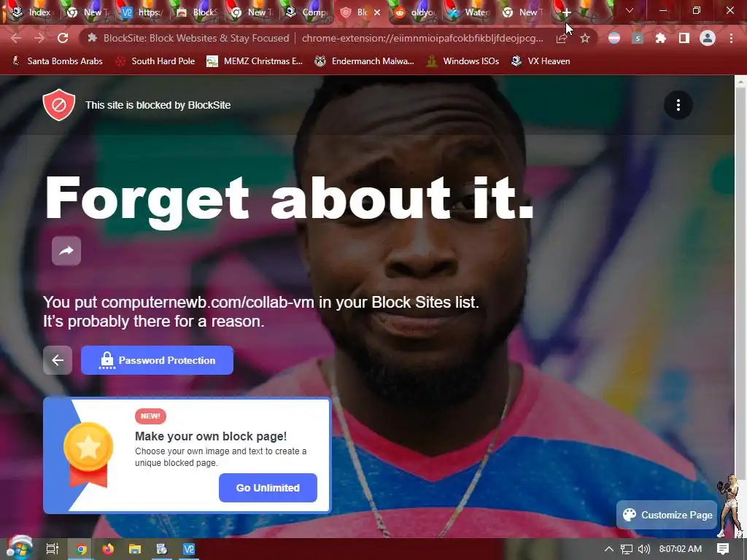Click the NEW! badge label
747x560 pixels.
[150, 416]
